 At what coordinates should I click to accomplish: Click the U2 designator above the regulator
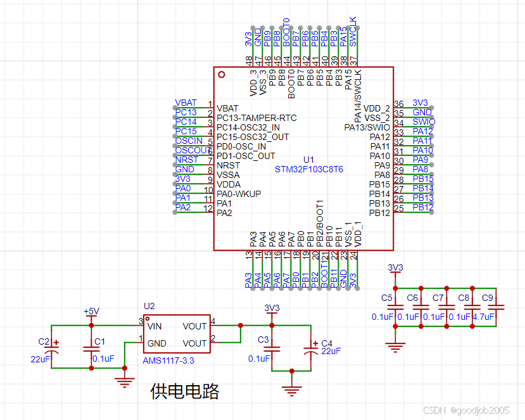[149, 306]
